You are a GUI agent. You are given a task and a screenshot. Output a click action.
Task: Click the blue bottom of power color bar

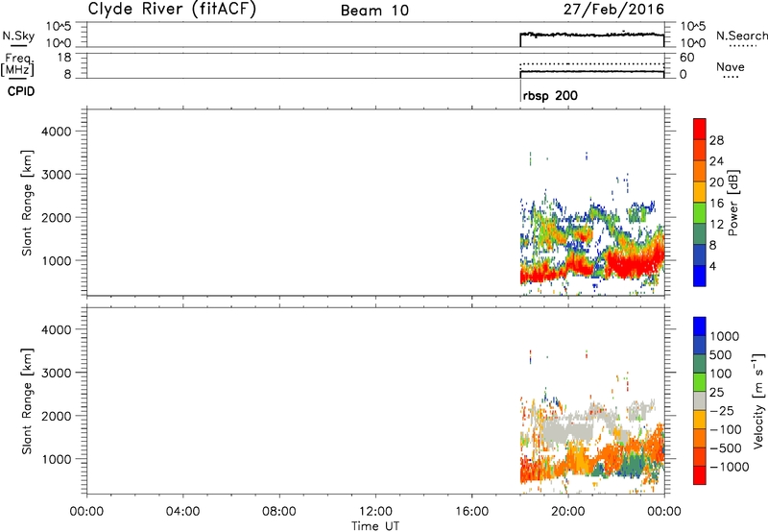pos(700,278)
